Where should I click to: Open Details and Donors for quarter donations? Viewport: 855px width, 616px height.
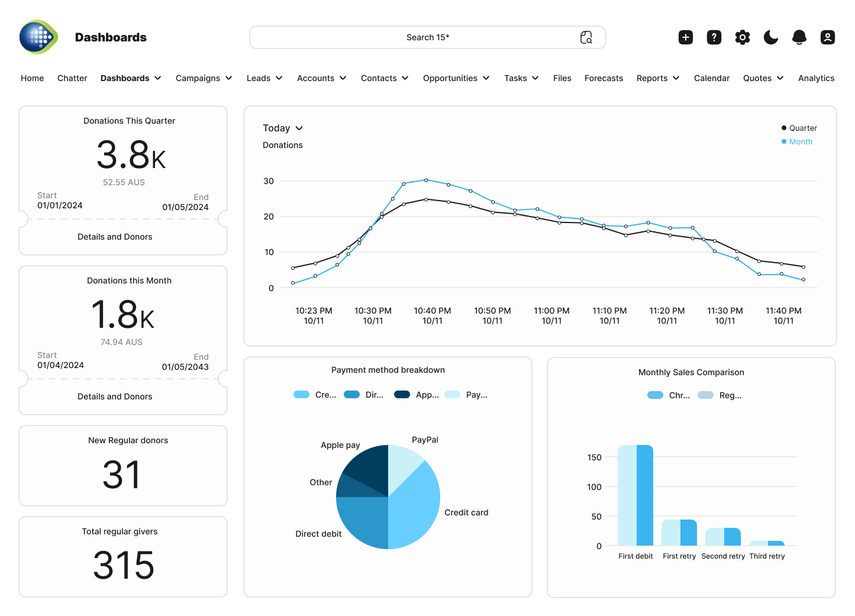click(x=115, y=237)
